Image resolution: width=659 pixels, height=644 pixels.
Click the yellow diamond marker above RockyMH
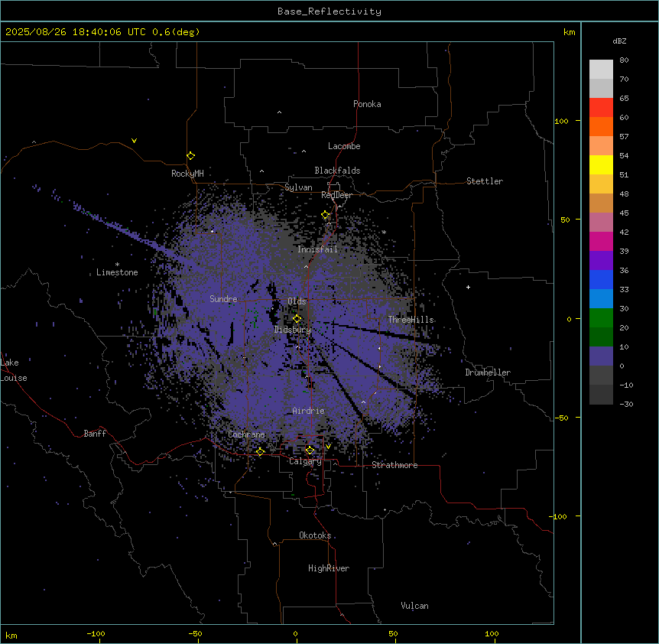click(191, 156)
